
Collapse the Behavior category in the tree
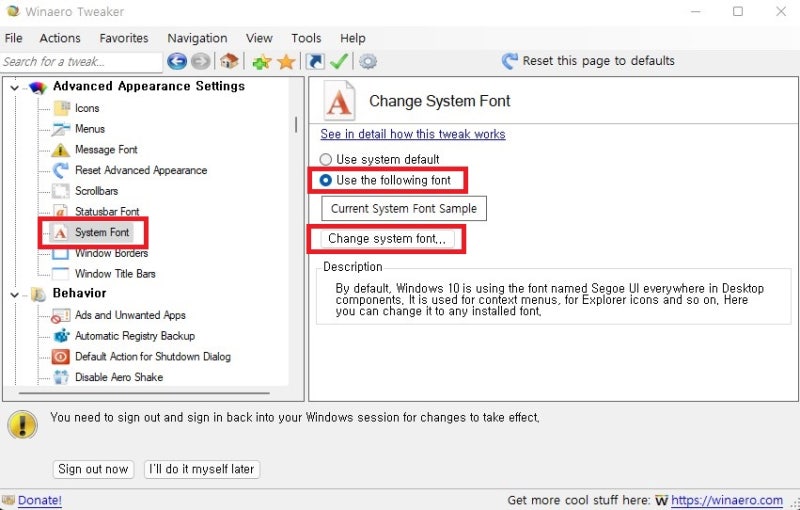14,294
